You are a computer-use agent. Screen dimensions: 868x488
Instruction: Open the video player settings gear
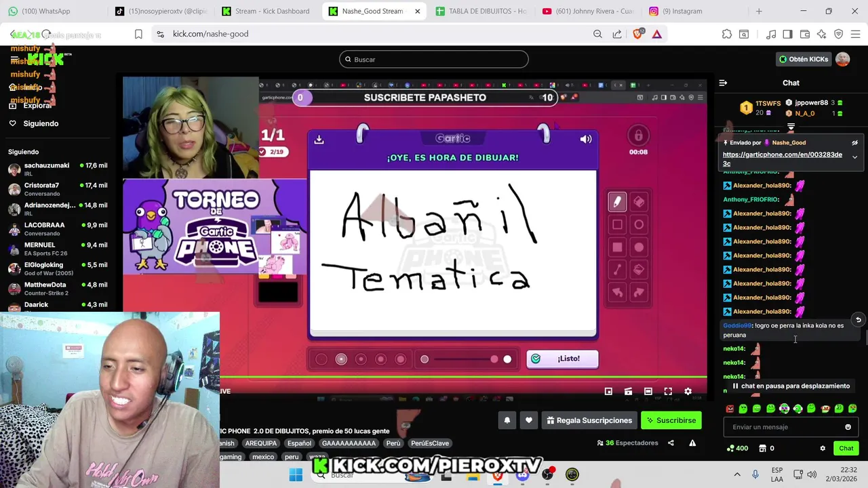tap(688, 391)
